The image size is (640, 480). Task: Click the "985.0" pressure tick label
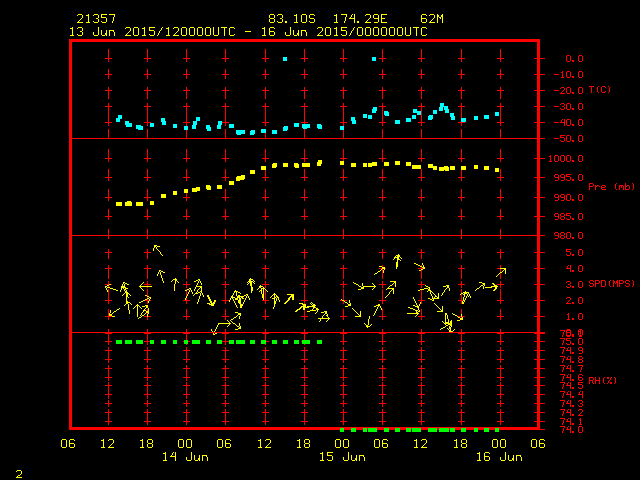pyautogui.click(x=569, y=217)
